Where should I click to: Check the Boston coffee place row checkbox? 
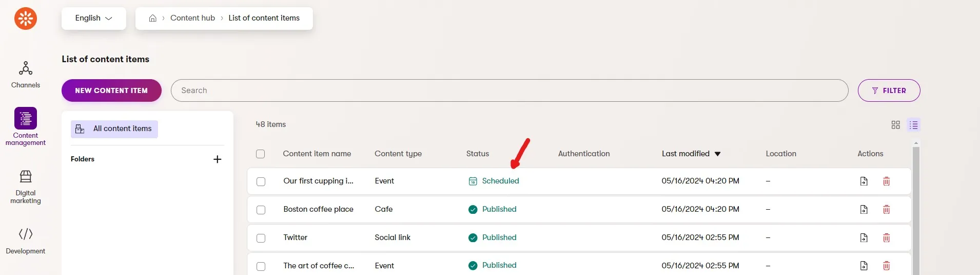tap(261, 210)
